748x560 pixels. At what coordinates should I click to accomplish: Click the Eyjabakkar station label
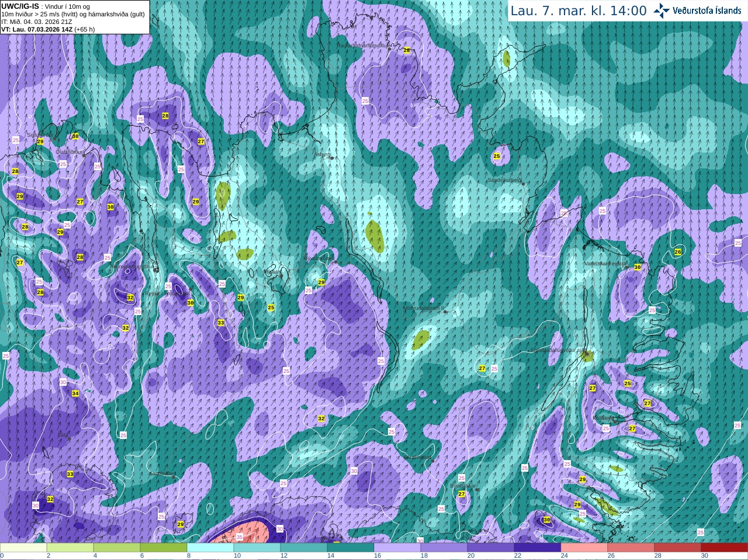point(462,485)
